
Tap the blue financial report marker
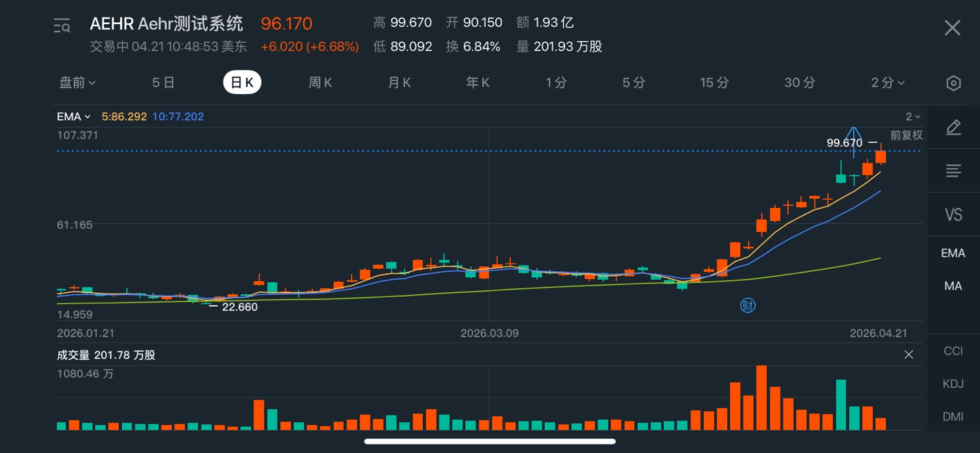[x=748, y=305]
